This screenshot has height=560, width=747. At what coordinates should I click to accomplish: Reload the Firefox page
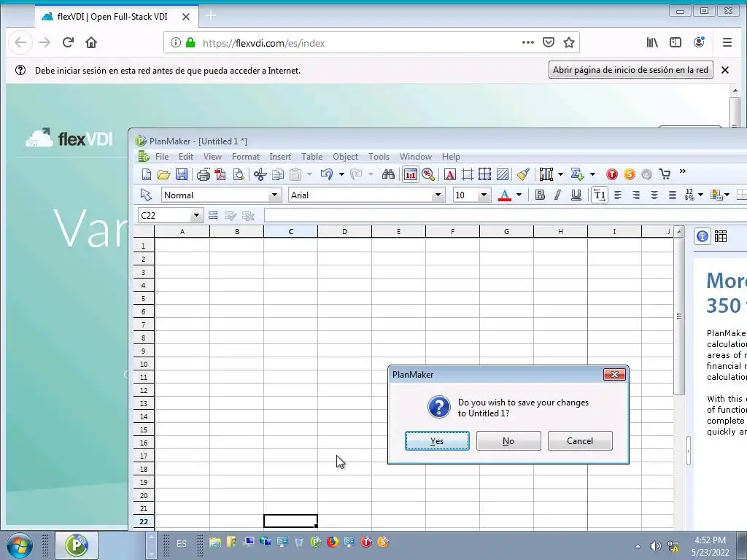click(68, 43)
